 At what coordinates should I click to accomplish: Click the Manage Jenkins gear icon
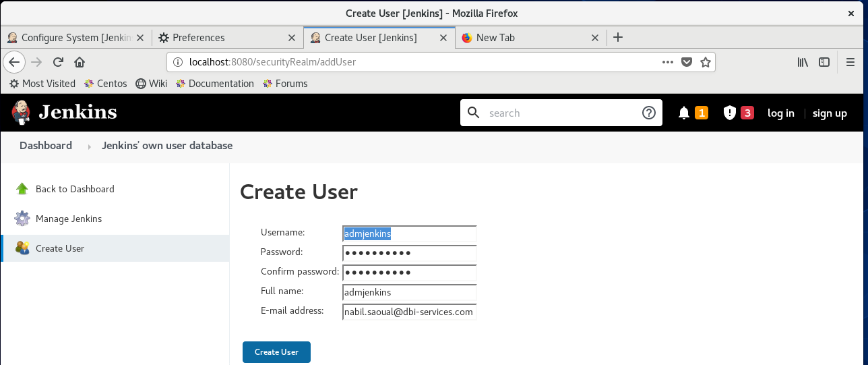tap(22, 219)
